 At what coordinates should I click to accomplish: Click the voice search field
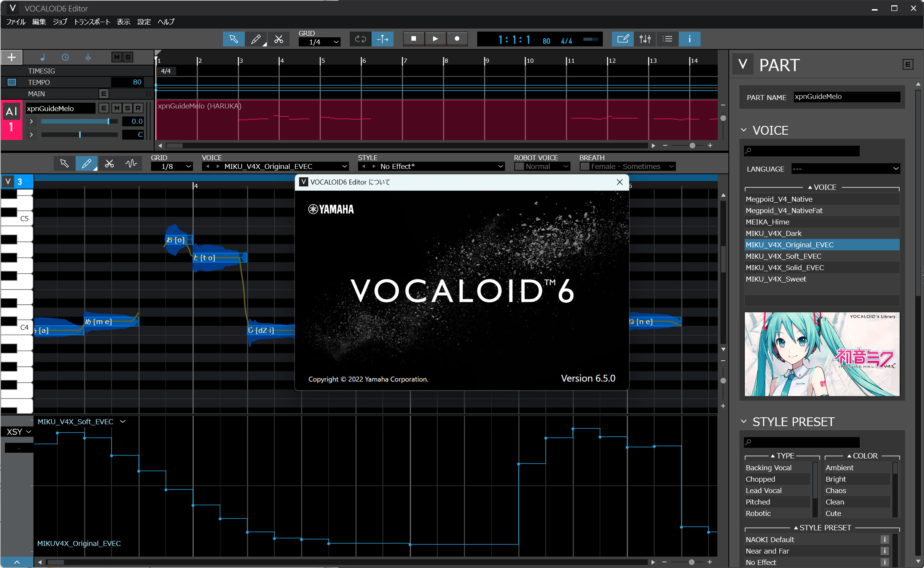(802, 151)
